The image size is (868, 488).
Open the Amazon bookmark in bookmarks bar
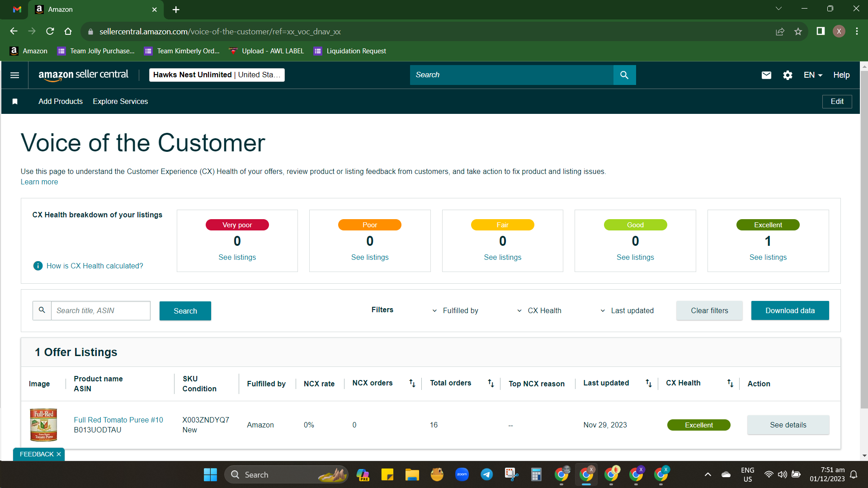click(28, 51)
